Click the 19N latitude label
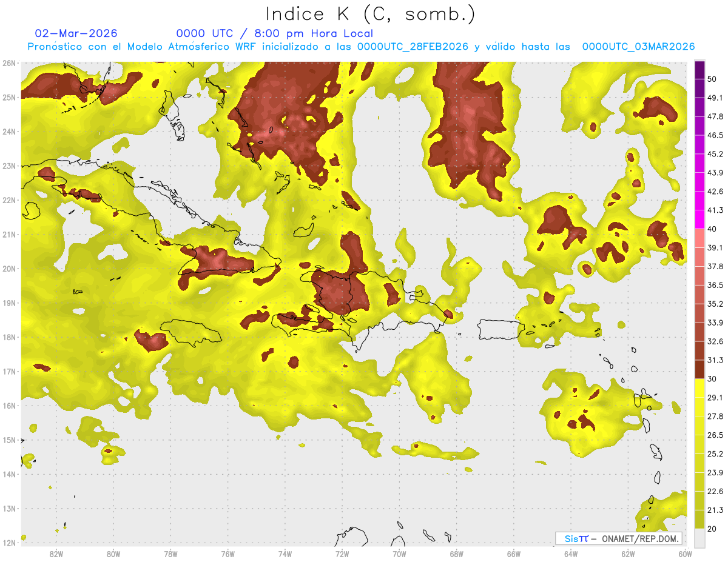Screen dimensions: 728x562 pyautogui.click(x=9, y=303)
